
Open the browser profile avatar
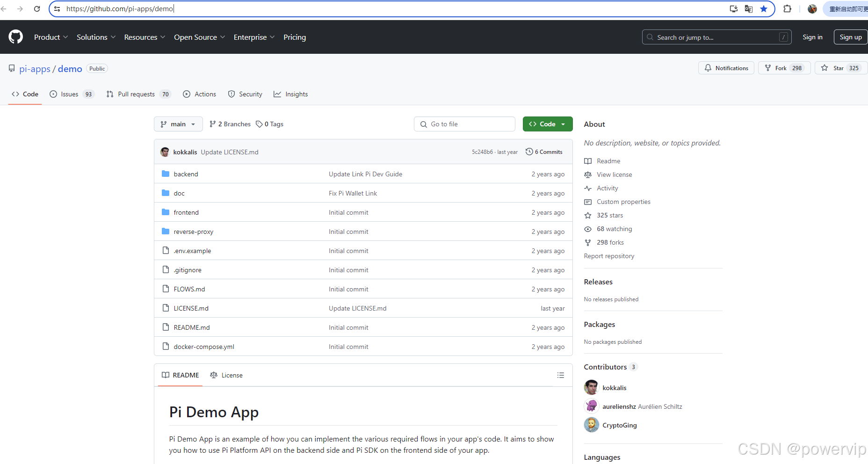point(812,9)
